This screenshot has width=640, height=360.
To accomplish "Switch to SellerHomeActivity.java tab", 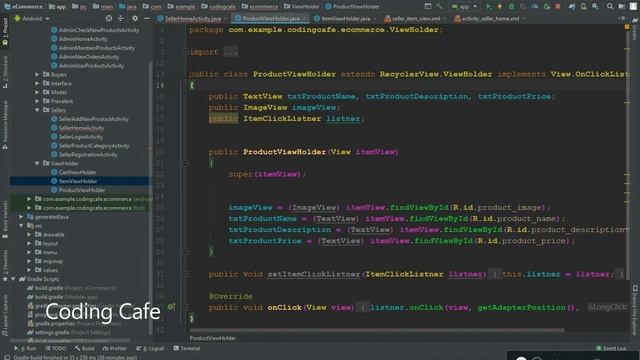I will 193,18.
